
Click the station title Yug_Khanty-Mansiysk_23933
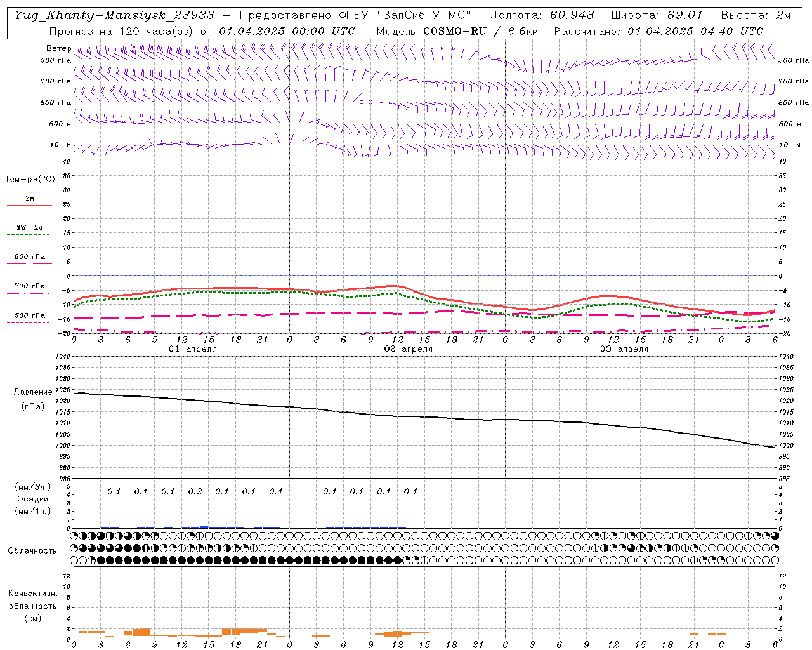click(114, 15)
